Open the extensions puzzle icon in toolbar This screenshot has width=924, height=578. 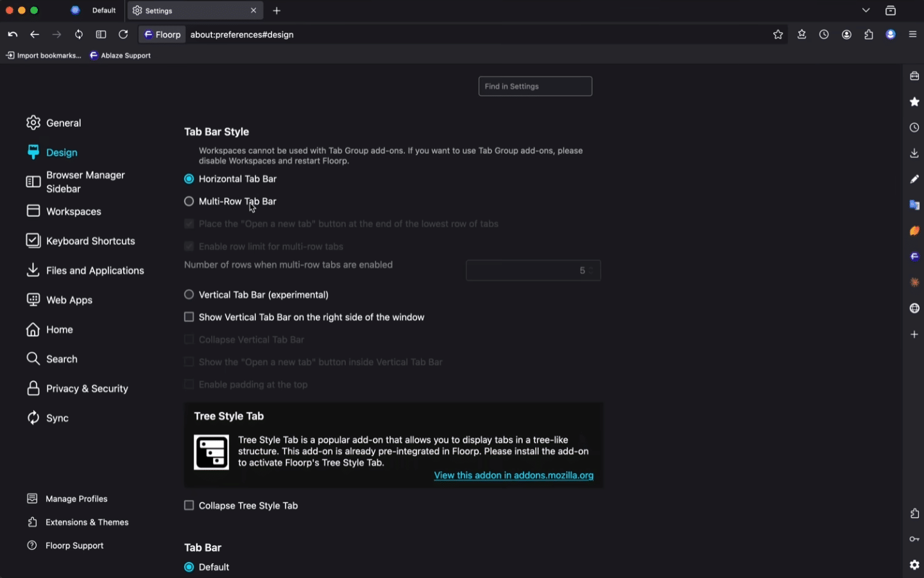pos(869,35)
